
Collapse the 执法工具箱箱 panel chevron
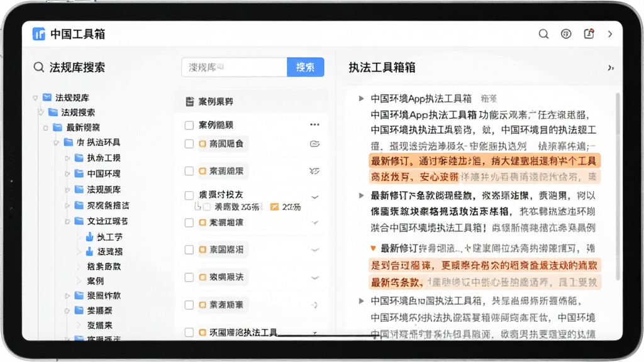[x=611, y=68]
